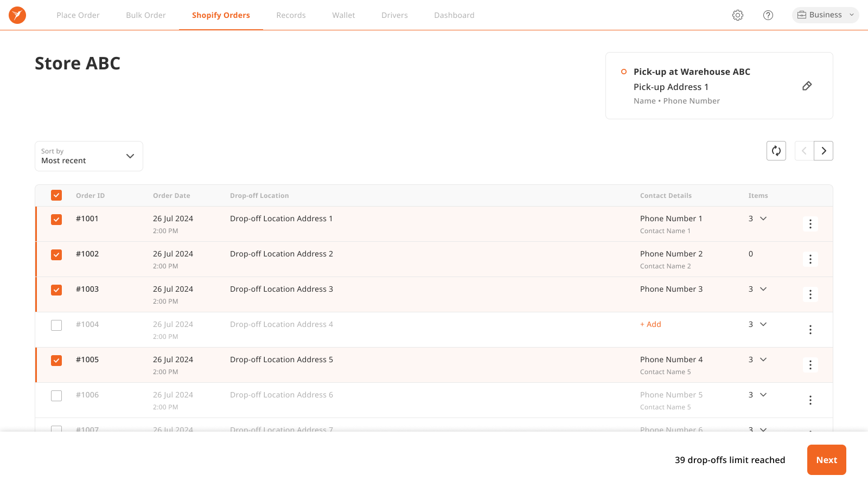Screen dimensions: 868x488
Task: Open the three-dot actions menu for order #1006
Action: pyautogui.click(x=810, y=400)
